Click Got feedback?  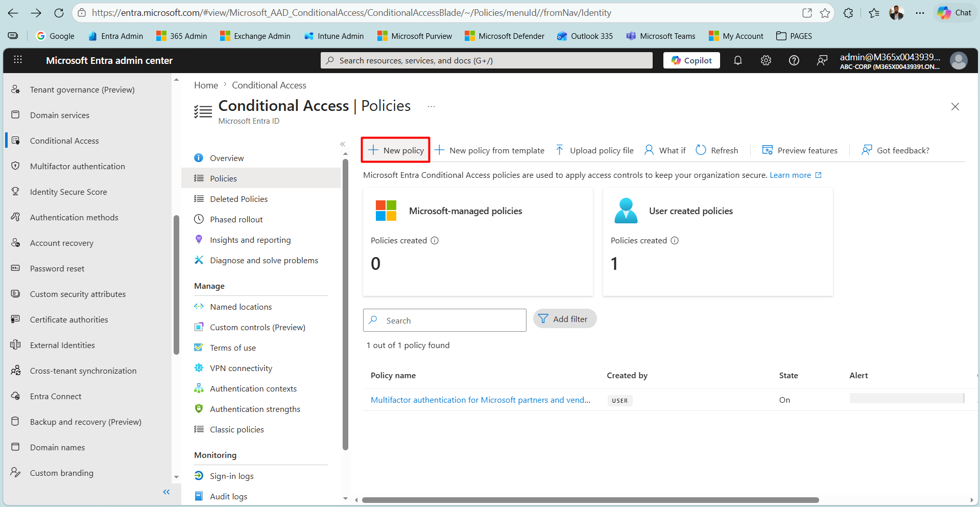coord(895,150)
